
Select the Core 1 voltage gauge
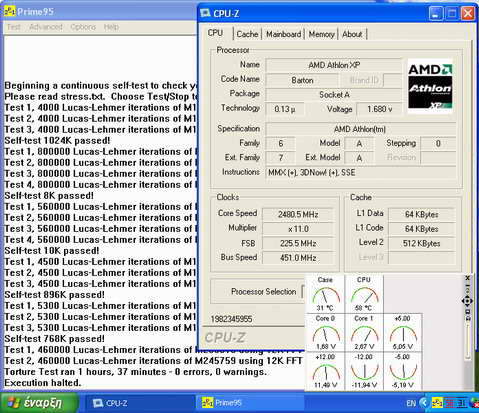364,332
